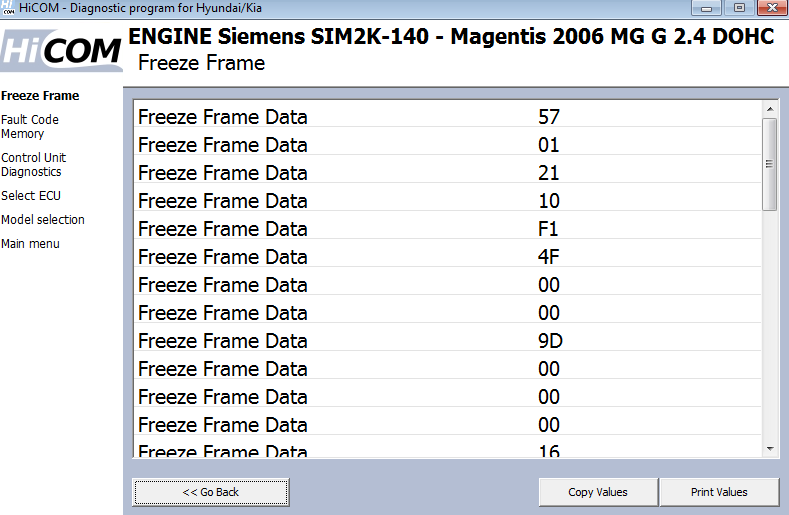Open the Freeze Frame sidebar item
789x515 pixels.
coord(40,96)
